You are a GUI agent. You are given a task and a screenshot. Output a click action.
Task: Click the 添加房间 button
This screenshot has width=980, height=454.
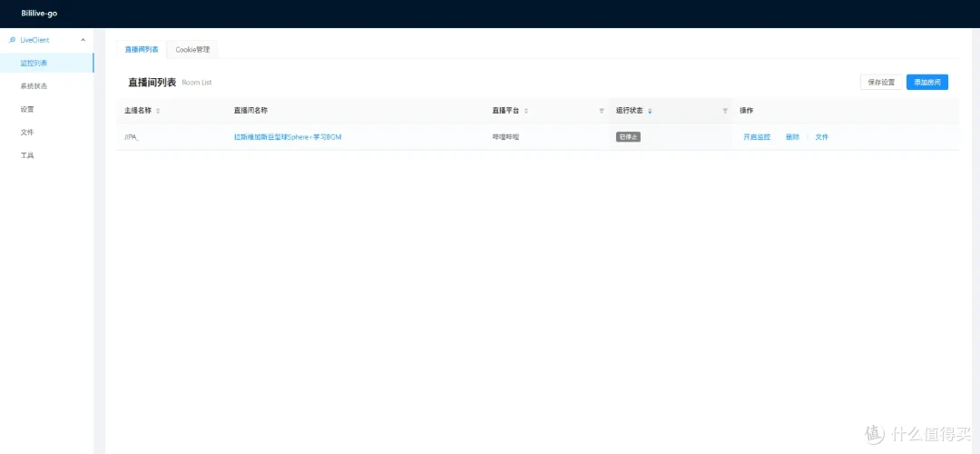click(x=927, y=82)
